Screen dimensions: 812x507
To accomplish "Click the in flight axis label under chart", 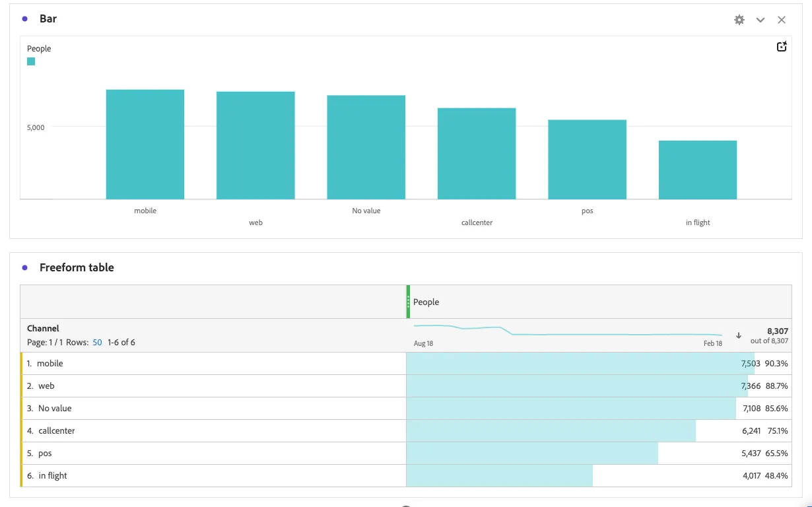I will [x=698, y=222].
